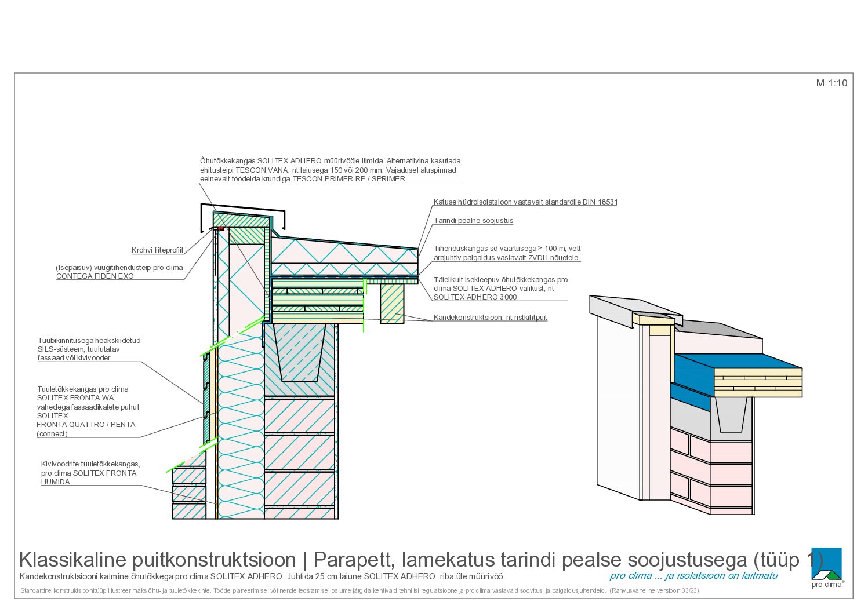
Task: Click the 'Katuse hüdroisolatsioon vastavalt standardile DIN 18531' label
Action: 525,202
